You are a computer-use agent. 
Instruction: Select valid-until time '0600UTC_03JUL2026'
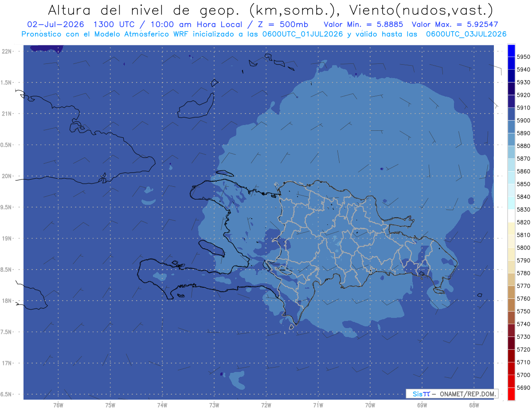(466, 34)
